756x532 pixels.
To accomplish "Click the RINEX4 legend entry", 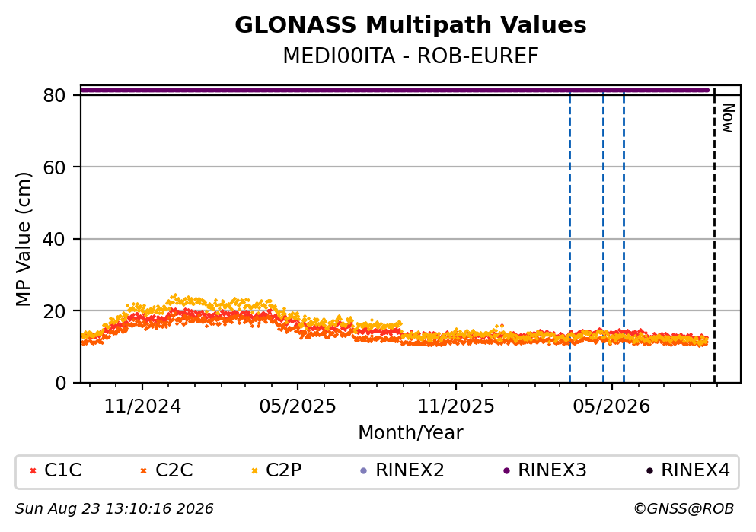I will coord(688,470).
